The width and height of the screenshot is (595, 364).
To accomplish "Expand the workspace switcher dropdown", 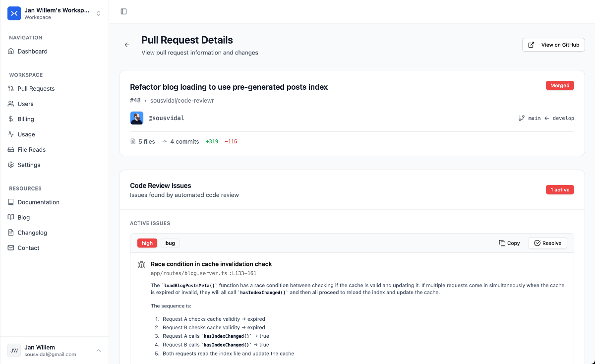I will (99, 13).
